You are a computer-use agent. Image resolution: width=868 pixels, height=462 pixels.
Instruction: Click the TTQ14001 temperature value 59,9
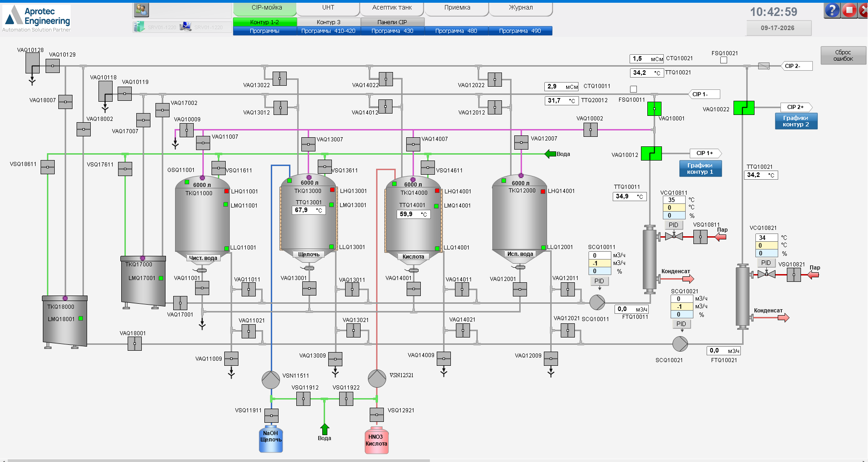tap(413, 214)
